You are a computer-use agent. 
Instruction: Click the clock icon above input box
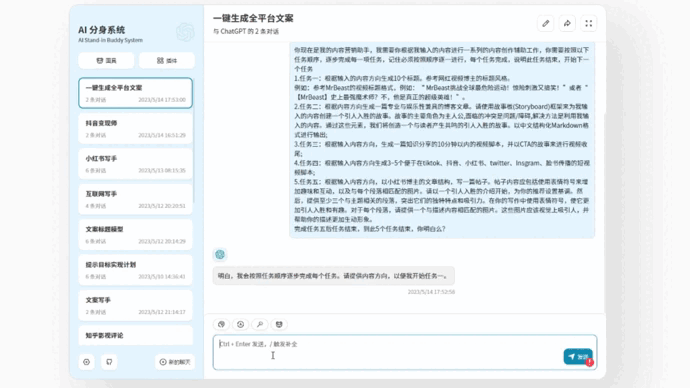(x=240, y=324)
